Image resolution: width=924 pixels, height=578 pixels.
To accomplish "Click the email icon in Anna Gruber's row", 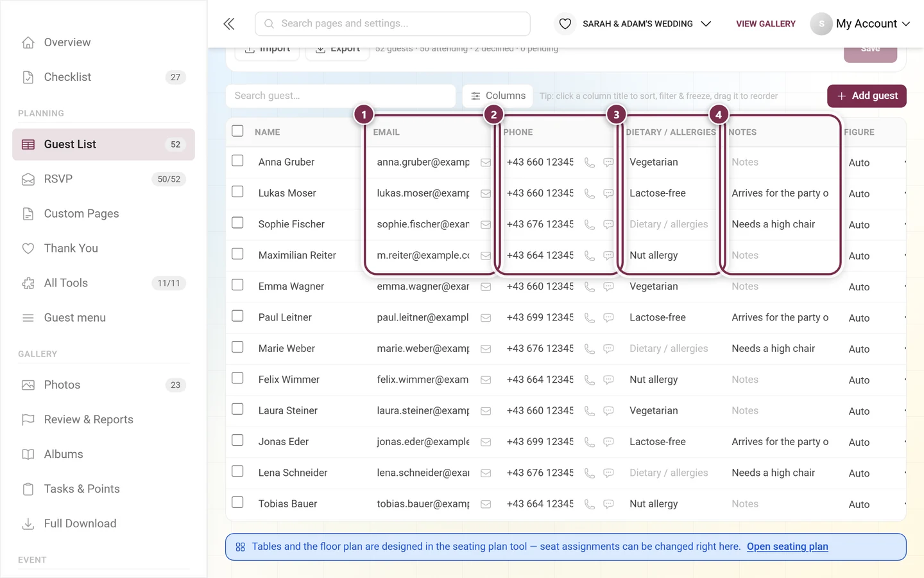I will point(486,162).
